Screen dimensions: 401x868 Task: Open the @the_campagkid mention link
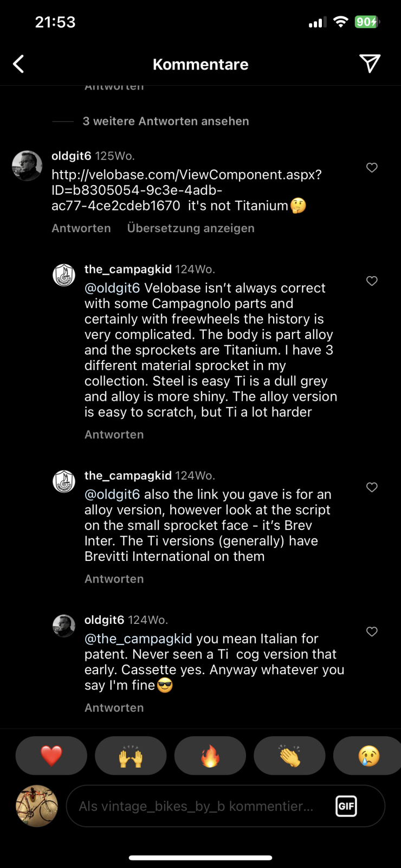coord(138,639)
